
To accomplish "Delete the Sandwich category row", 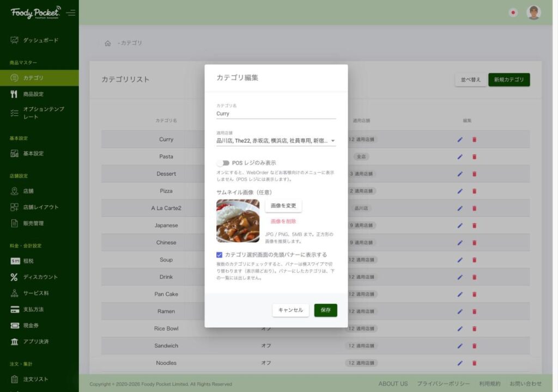I will click(x=474, y=346).
